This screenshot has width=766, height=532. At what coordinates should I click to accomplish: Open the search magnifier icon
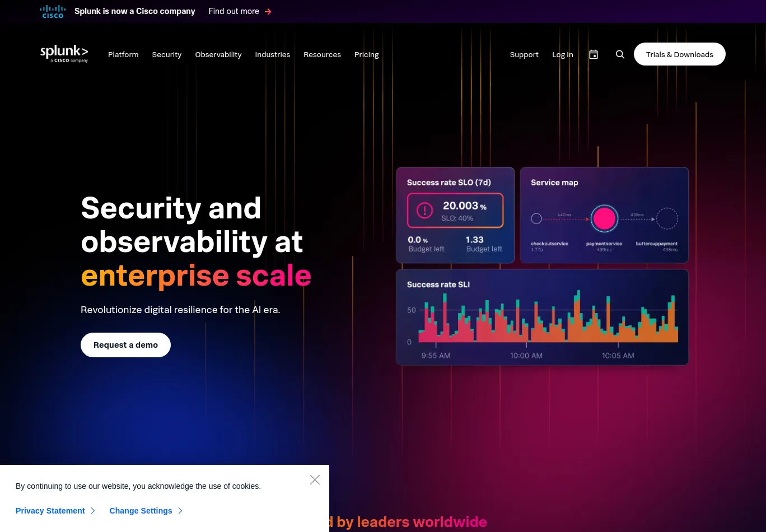620,54
